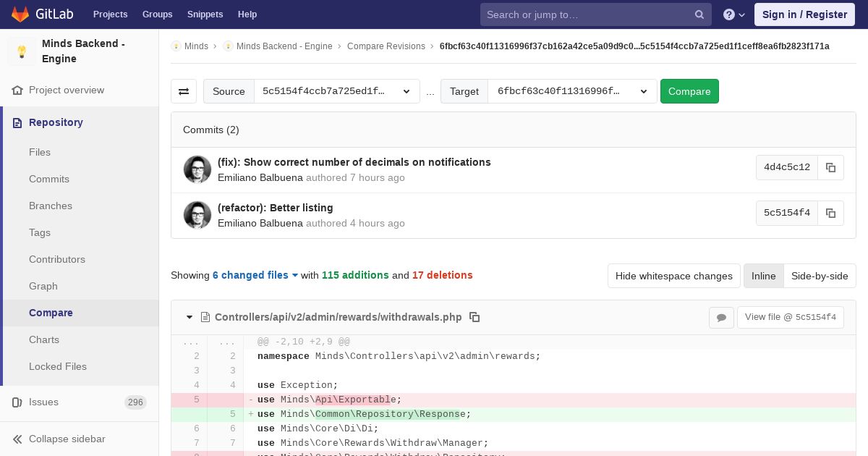The image size is (868, 456).
Task: Open withdrawals.php file path link
Action: [x=339, y=317]
